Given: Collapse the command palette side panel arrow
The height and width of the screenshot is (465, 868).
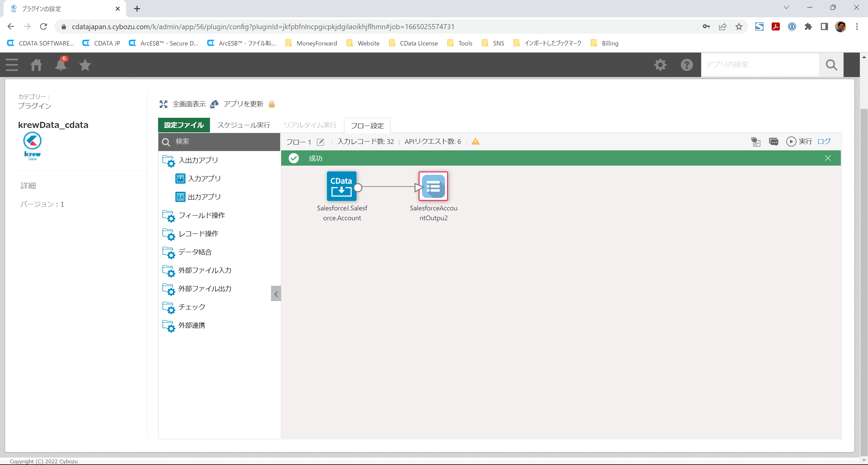Looking at the screenshot, I should (276, 294).
